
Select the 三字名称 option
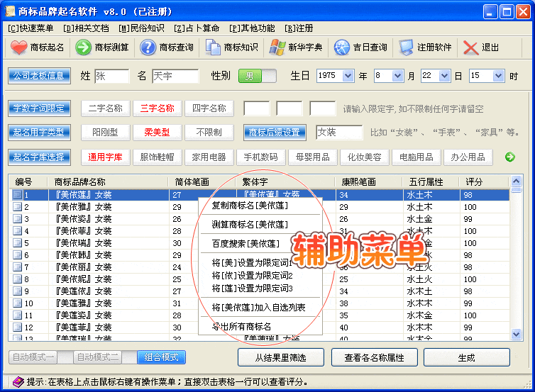click(158, 108)
